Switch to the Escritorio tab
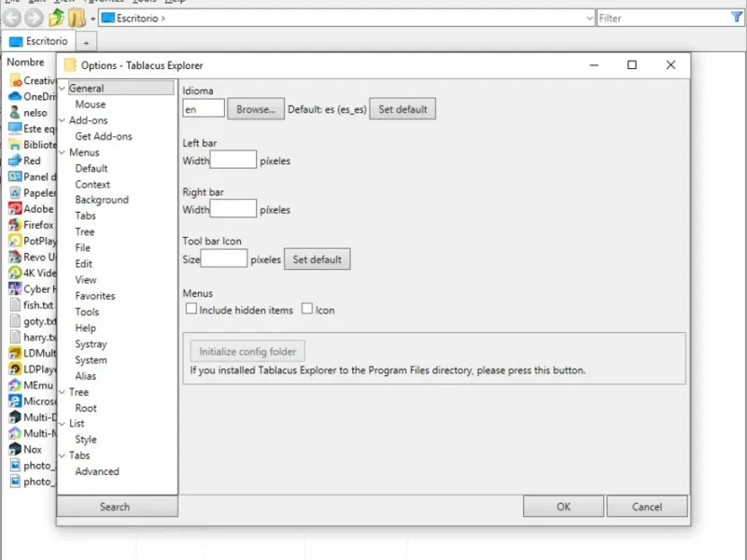 tap(38, 41)
